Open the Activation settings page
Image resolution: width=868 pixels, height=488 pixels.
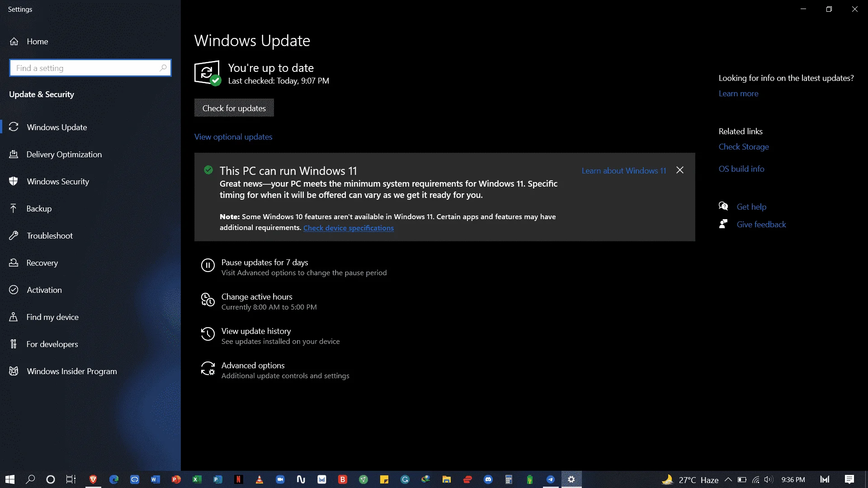(x=90, y=290)
